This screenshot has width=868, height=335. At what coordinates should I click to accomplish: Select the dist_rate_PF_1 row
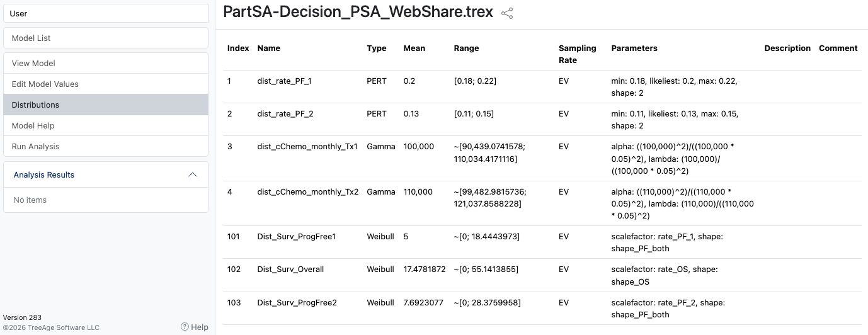(x=542, y=87)
